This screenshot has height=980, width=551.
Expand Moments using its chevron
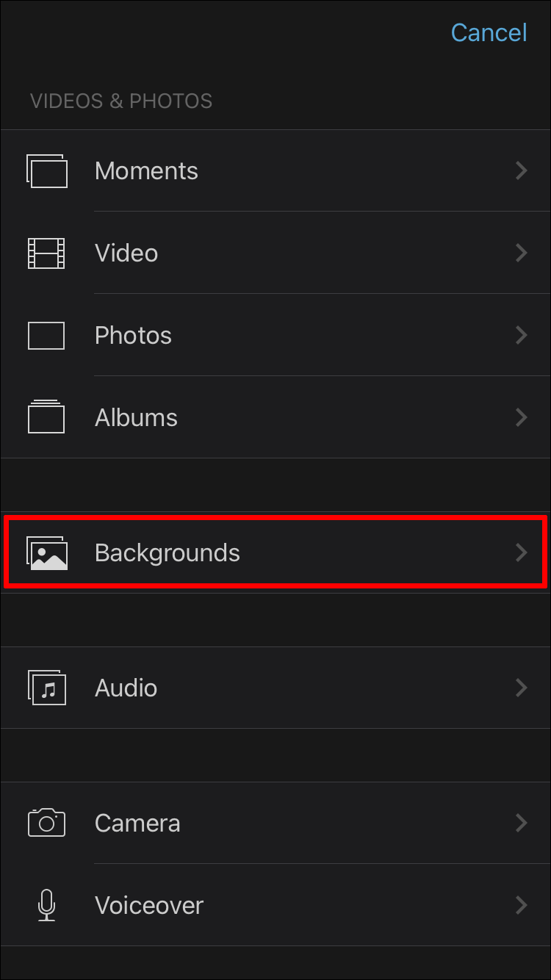pyautogui.click(x=521, y=171)
